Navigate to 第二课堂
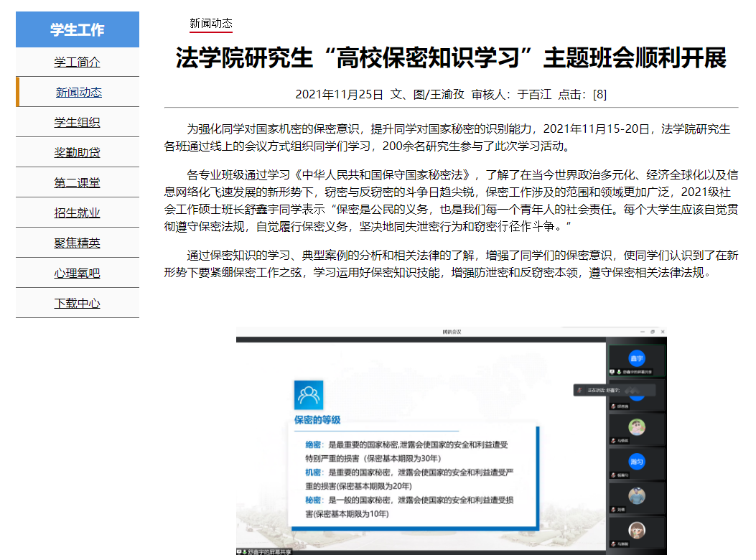 click(x=78, y=183)
